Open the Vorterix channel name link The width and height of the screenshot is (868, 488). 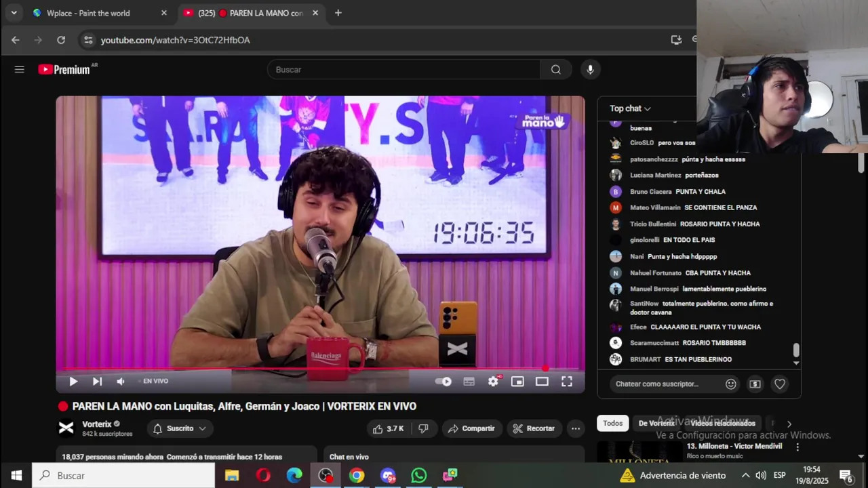96,424
